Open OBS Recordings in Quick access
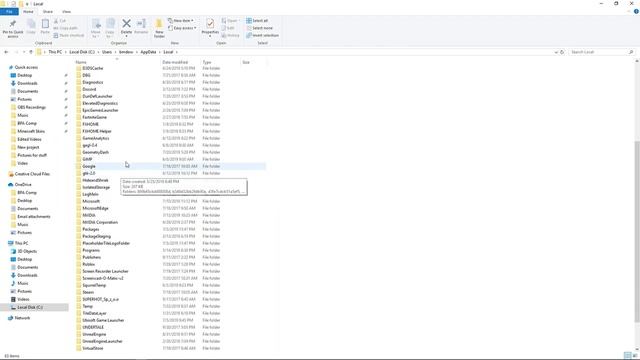This screenshot has height=360, width=640. (31, 107)
